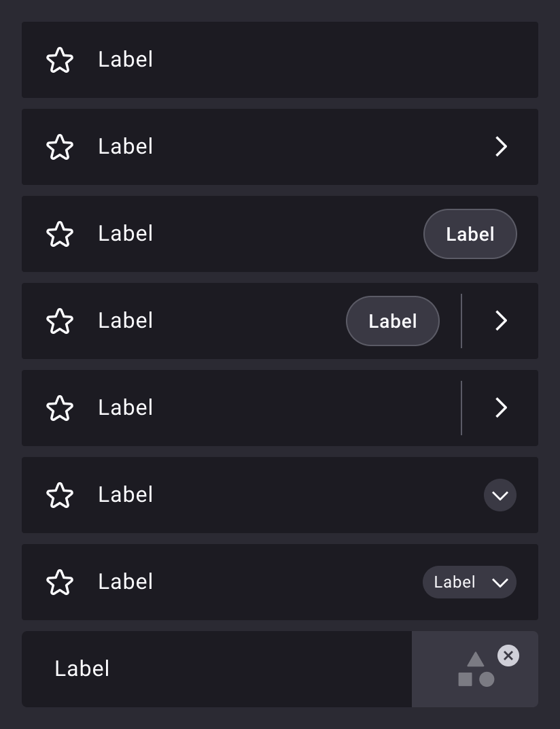Viewport: 560px width, 729px height.
Task: Select the star icon in the second list item
Action: 60,147
